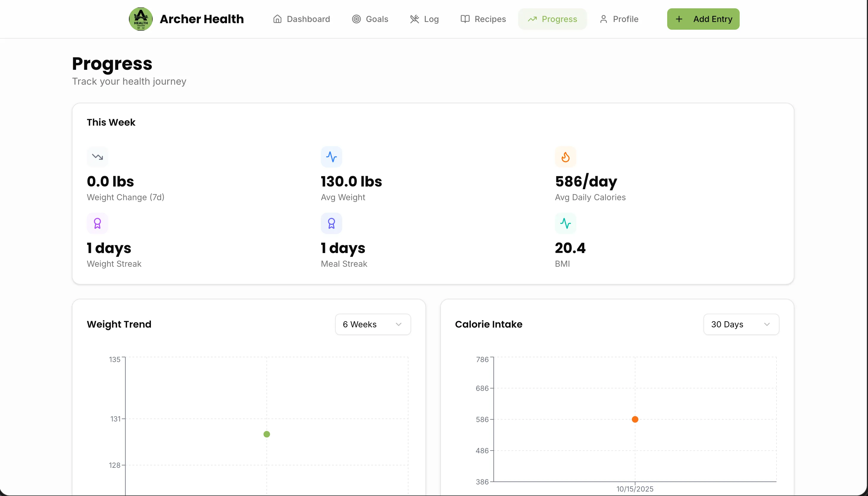Image resolution: width=868 pixels, height=496 pixels.
Task: Click the flame icon above Avg Daily Calories
Action: pos(566,157)
